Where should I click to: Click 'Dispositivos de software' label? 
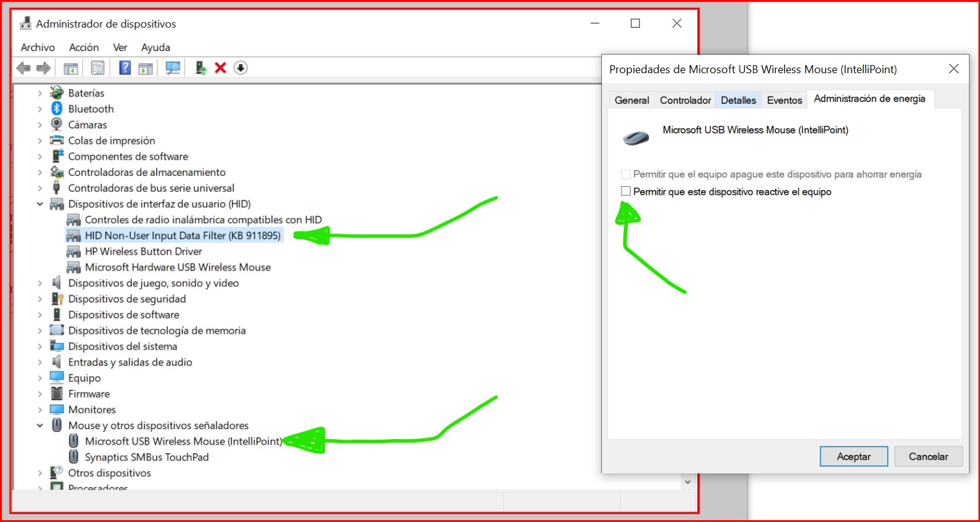click(124, 315)
